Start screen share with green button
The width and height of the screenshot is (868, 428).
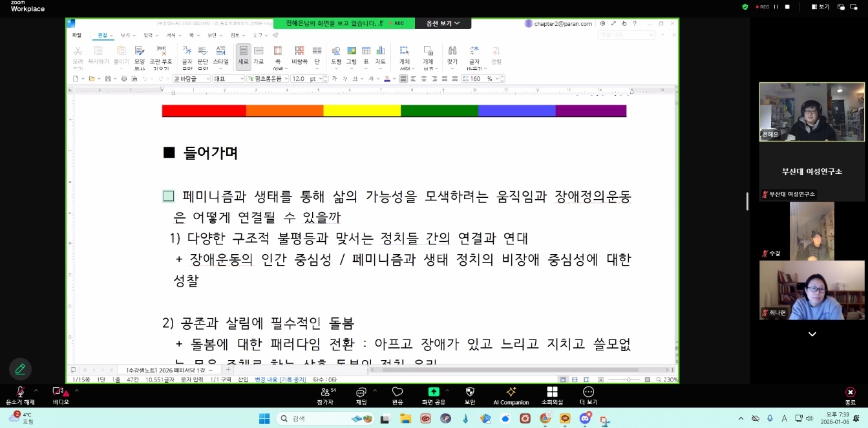point(433,392)
